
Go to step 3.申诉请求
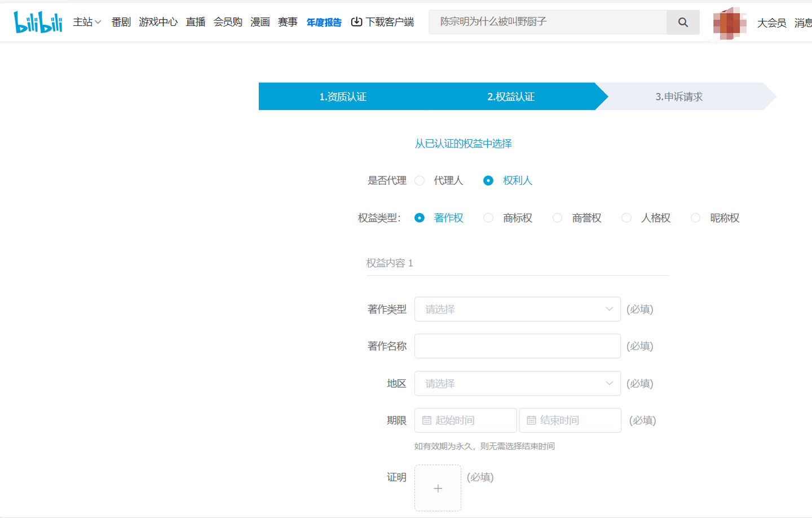click(679, 96)
